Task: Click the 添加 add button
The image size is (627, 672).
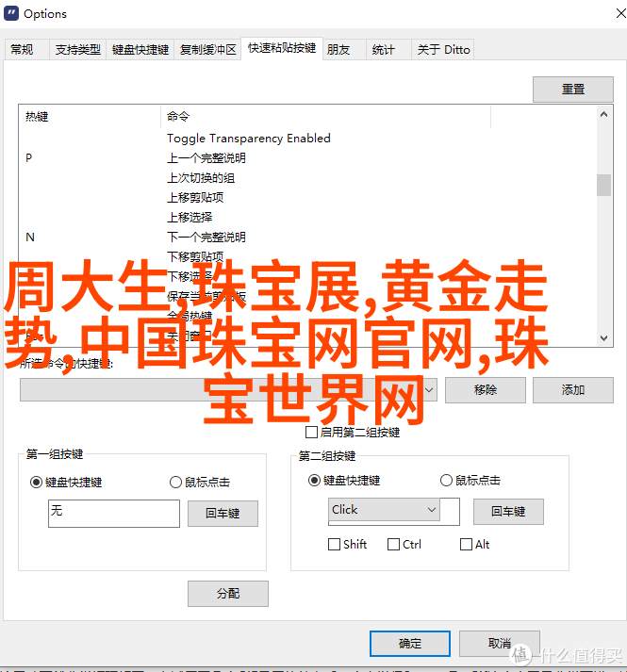Action: pyautogui.click(x=573, y=389)
